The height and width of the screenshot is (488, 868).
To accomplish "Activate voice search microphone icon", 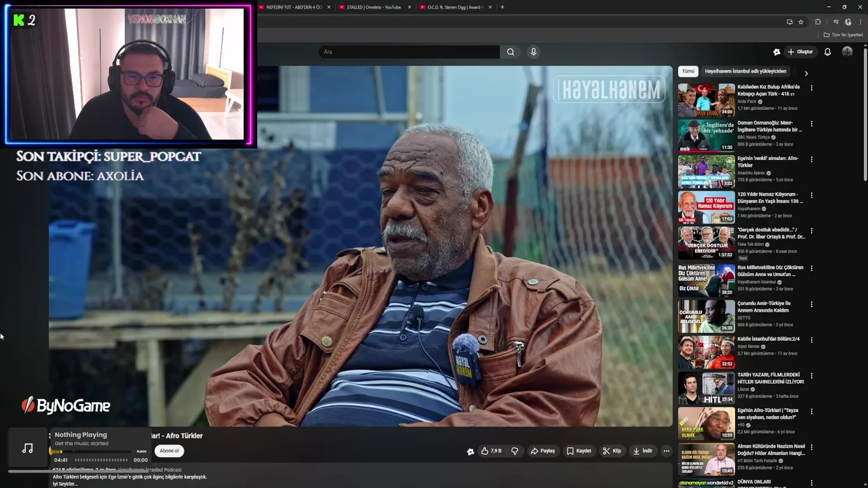I will click(534, 52).
